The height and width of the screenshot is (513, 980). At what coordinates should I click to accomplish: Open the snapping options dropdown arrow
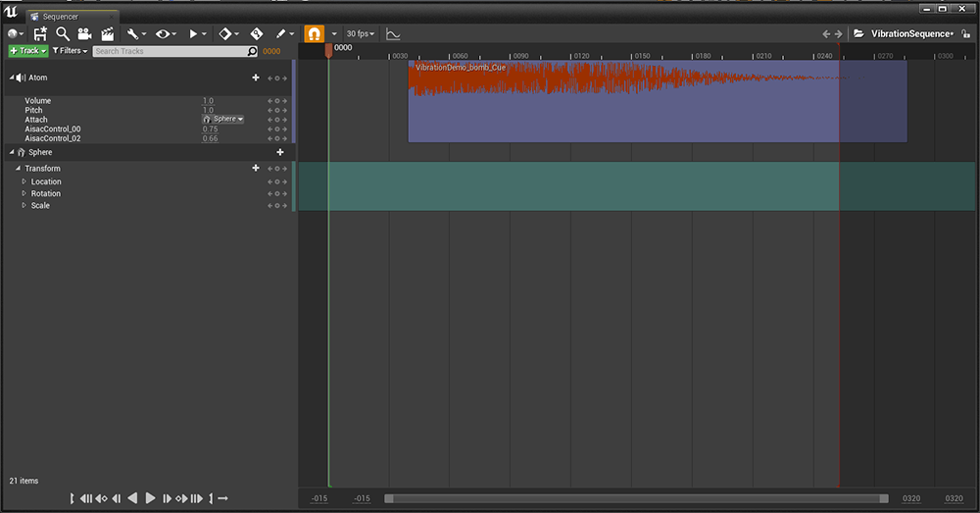[334, 33]
